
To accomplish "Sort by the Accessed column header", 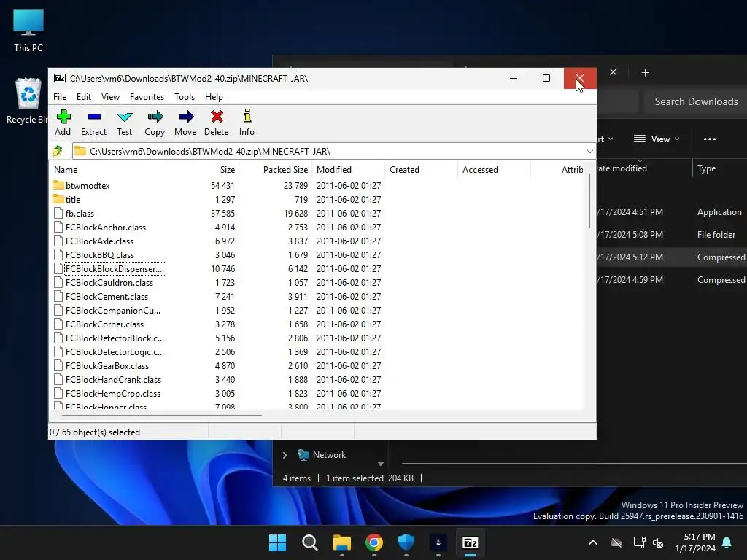I will 494,169.
